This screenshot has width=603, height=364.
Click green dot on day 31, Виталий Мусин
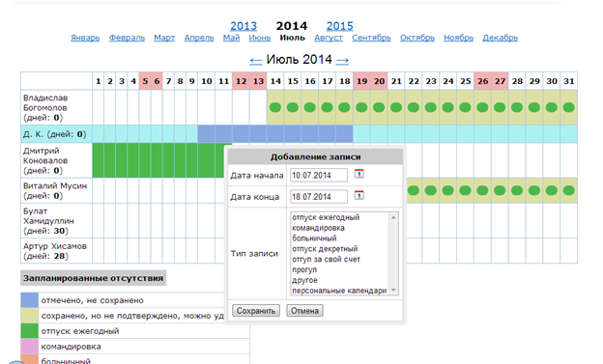[x=568, y=190]
